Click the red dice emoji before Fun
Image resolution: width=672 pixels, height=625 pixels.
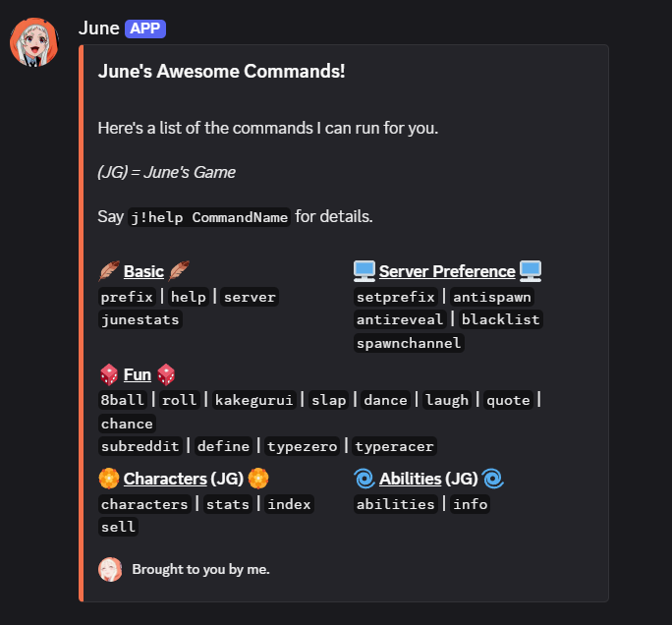(x=109, y=374)
